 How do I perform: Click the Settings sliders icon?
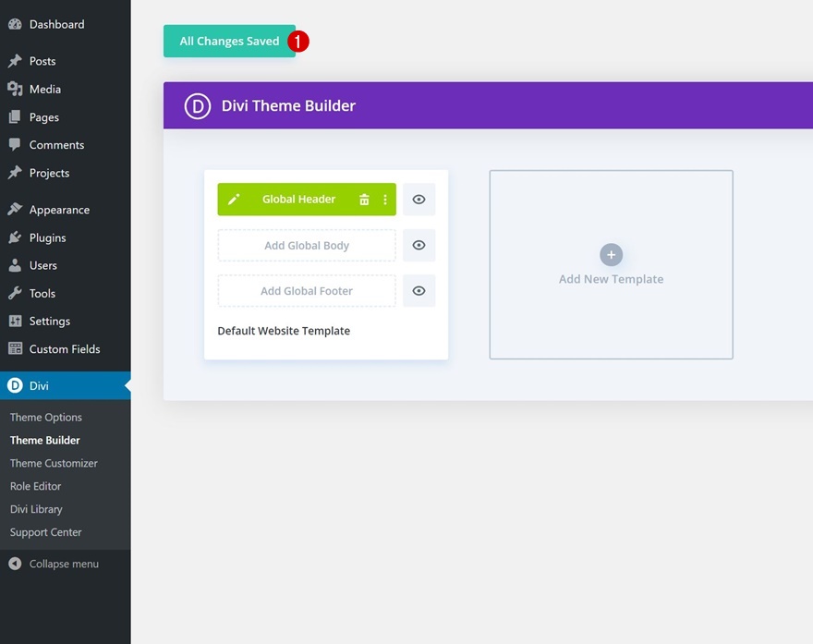coord(15,321)
